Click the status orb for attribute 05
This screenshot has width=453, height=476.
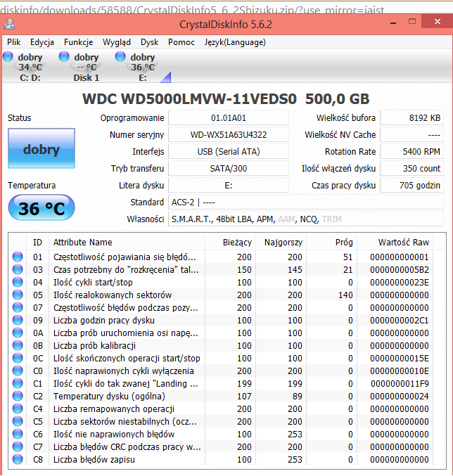click(18, 295)
